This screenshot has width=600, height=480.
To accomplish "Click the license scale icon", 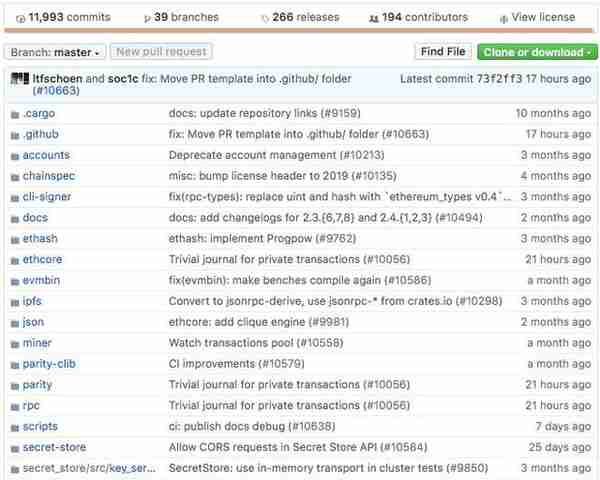I will (x=504, y=18).
